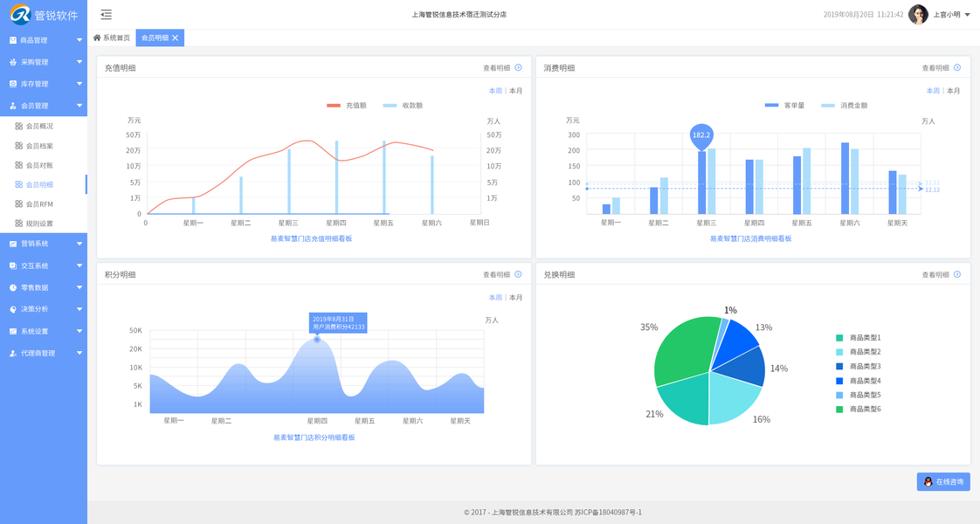This screenshot has width=980, height=524.
Task: Click the 代理商管理 person icon
Action: click(x=13, y=353)
